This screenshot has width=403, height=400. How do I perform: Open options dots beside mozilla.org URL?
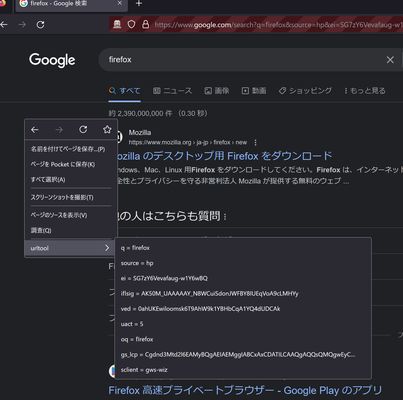coord(255,143)
